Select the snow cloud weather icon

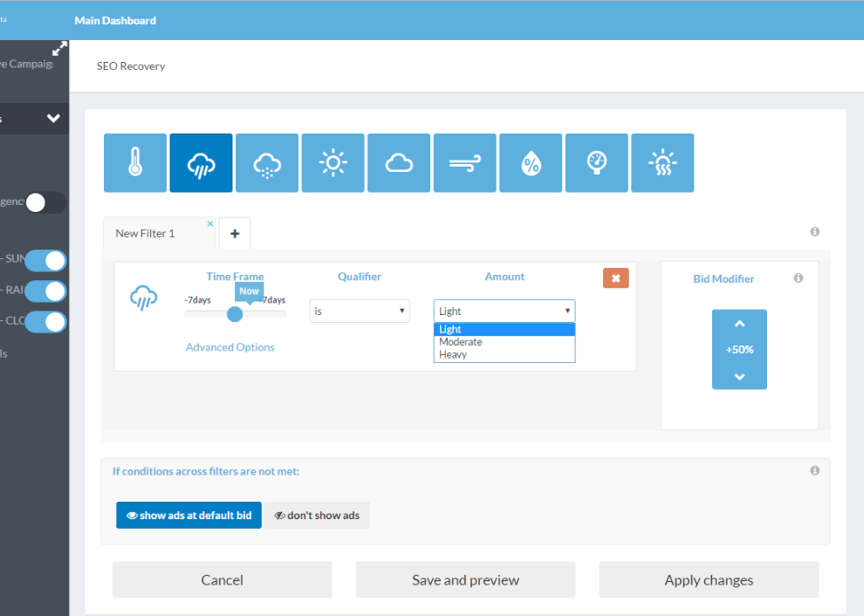pos(267,163)
